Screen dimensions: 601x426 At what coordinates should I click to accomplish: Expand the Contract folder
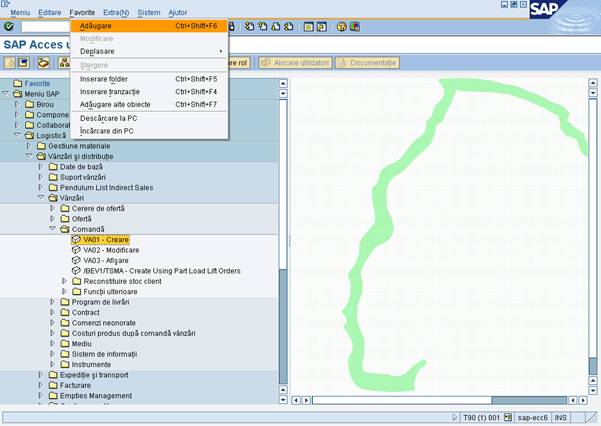coord(53,312)
